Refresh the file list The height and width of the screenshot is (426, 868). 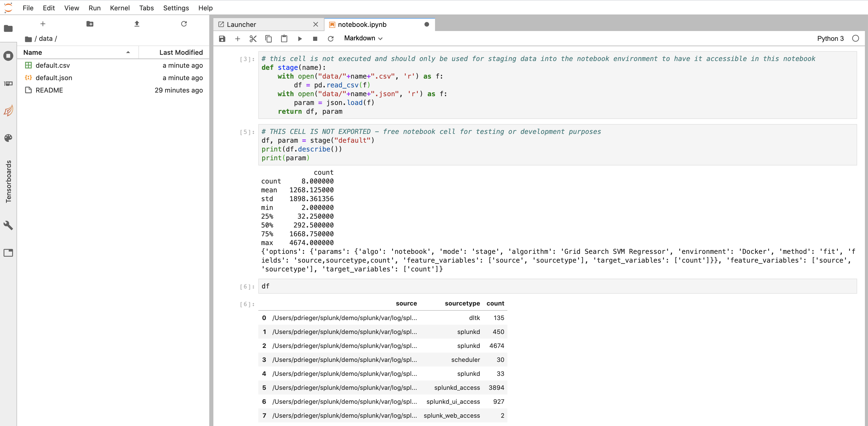184,24
